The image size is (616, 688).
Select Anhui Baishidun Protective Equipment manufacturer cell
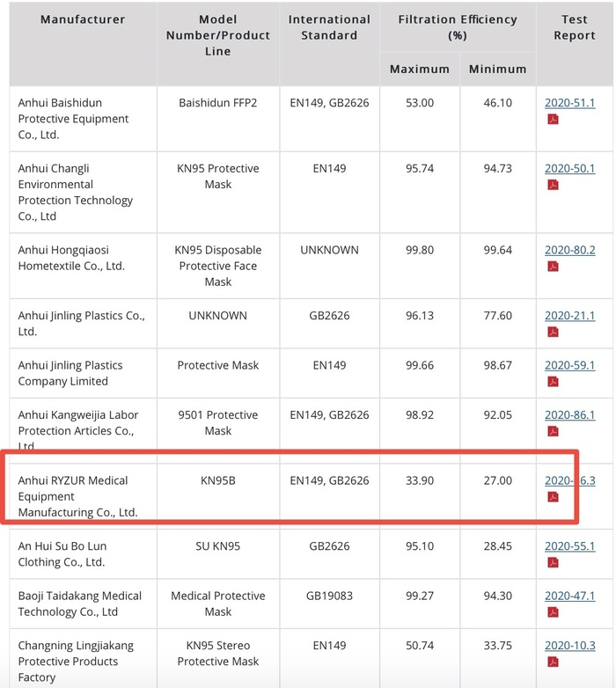(83, 119)
